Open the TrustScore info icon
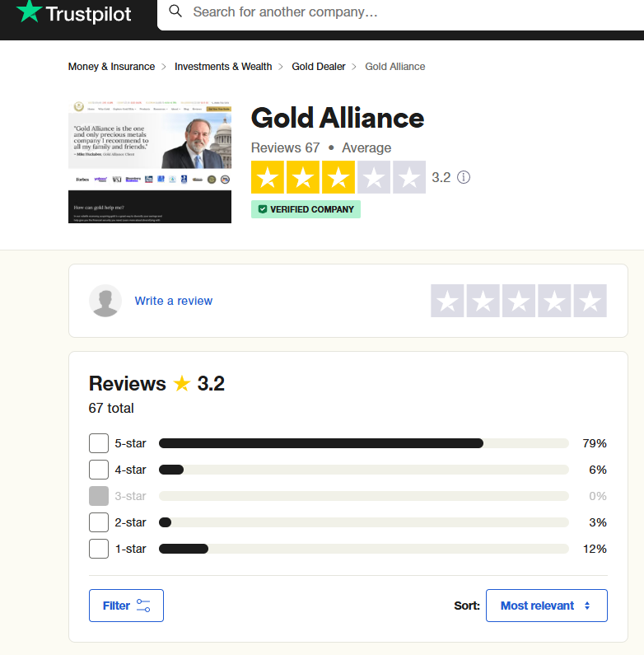 (x=464, y=177)
